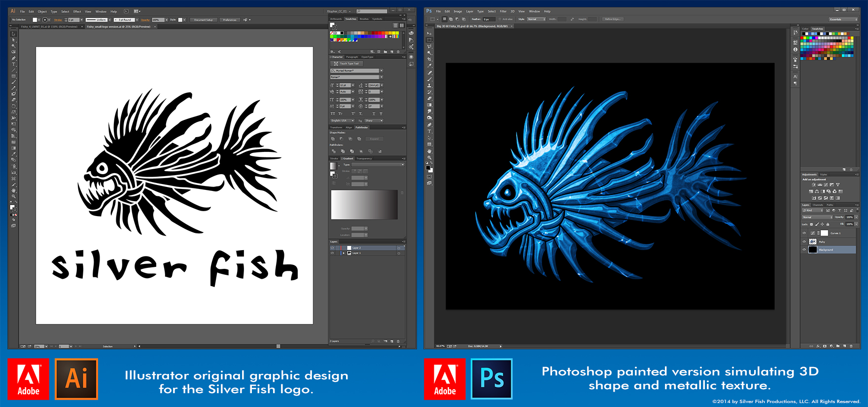Pick the Eyedropper tool in Photoshop's toolbar
Viewport: 868px width, 407px height.
point(429,66)
